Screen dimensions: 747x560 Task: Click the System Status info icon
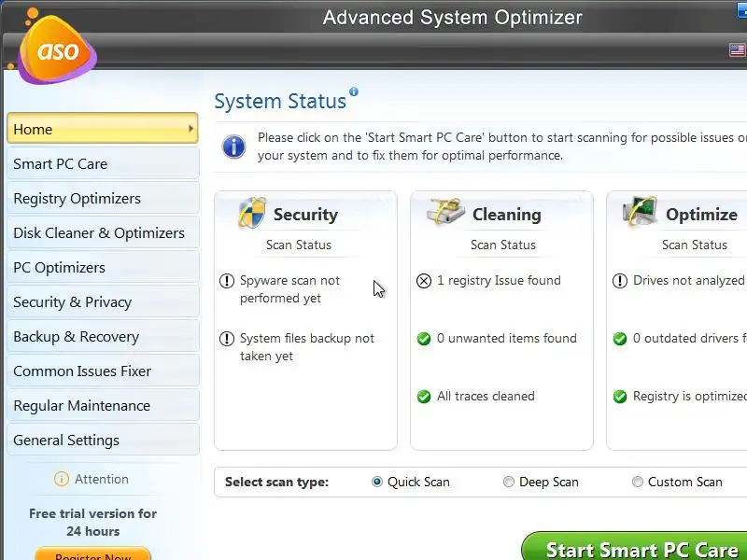click(354, 91)
